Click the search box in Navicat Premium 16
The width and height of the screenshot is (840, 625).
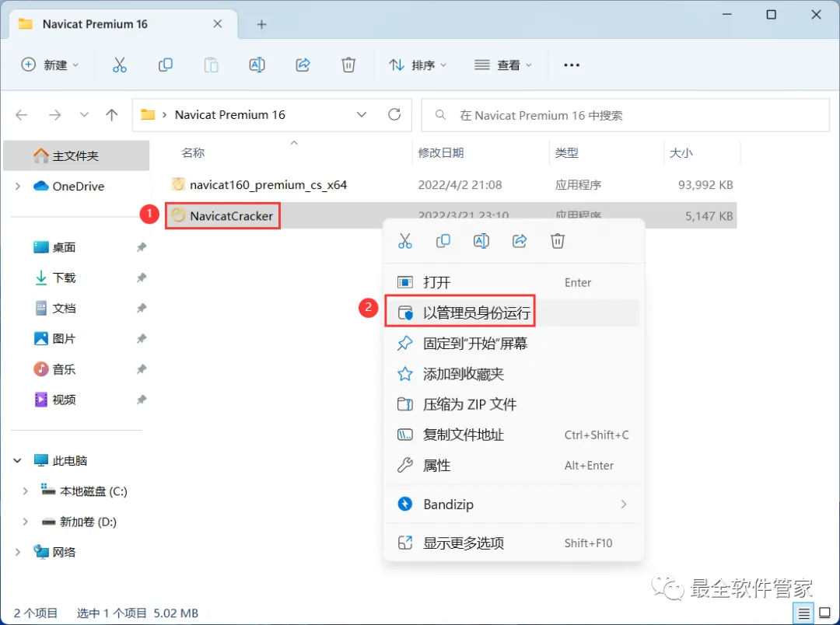(625, 115)
